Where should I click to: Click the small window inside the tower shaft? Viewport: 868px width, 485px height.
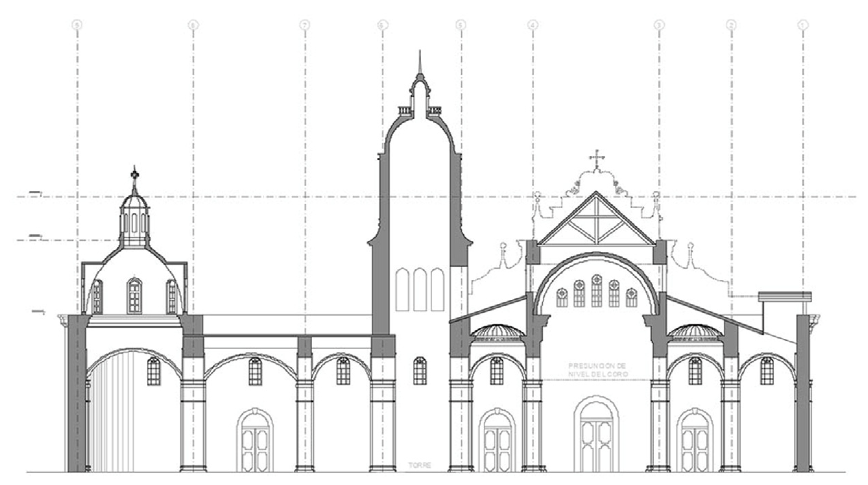420,371
